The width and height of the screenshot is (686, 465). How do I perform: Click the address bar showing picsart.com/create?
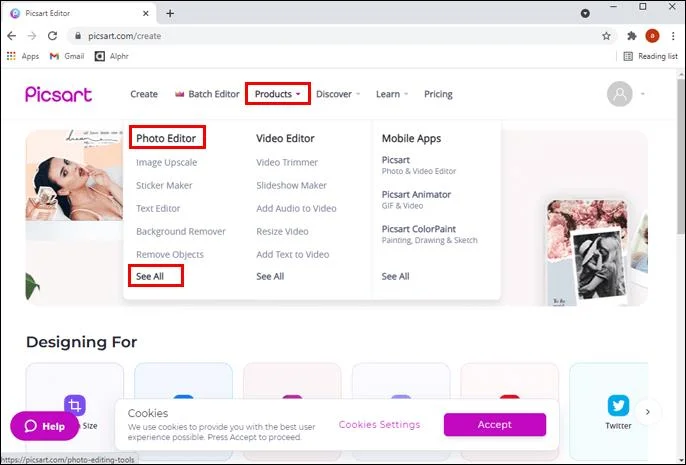tap(341, 36)
